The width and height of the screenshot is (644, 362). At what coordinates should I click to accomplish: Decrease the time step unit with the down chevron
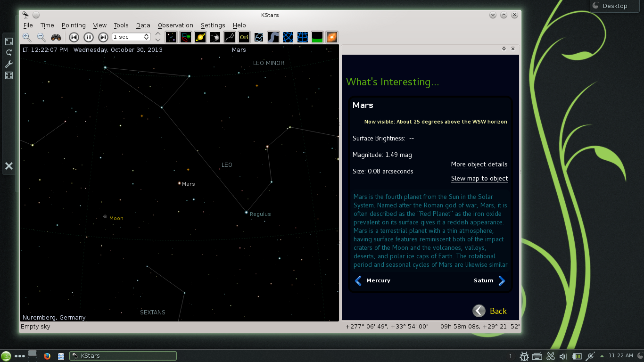[x=158, y=40]
